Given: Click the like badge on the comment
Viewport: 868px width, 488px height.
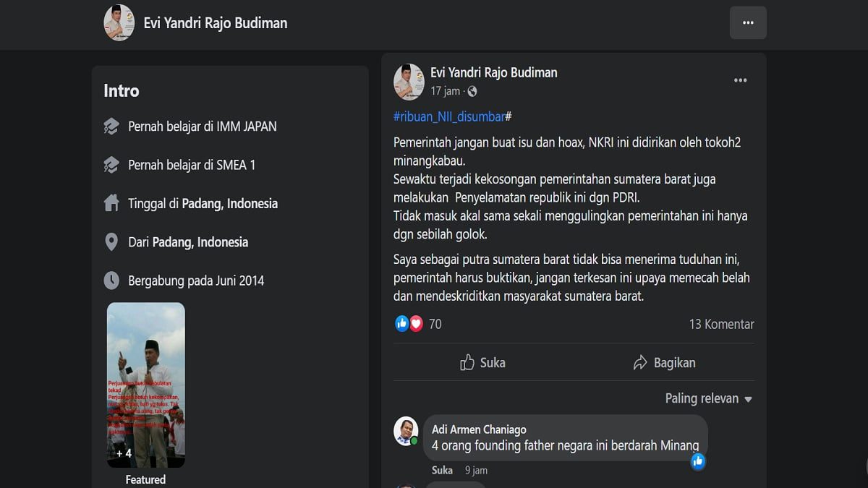Looking at the screenshot, I should (x=698, y=461).
